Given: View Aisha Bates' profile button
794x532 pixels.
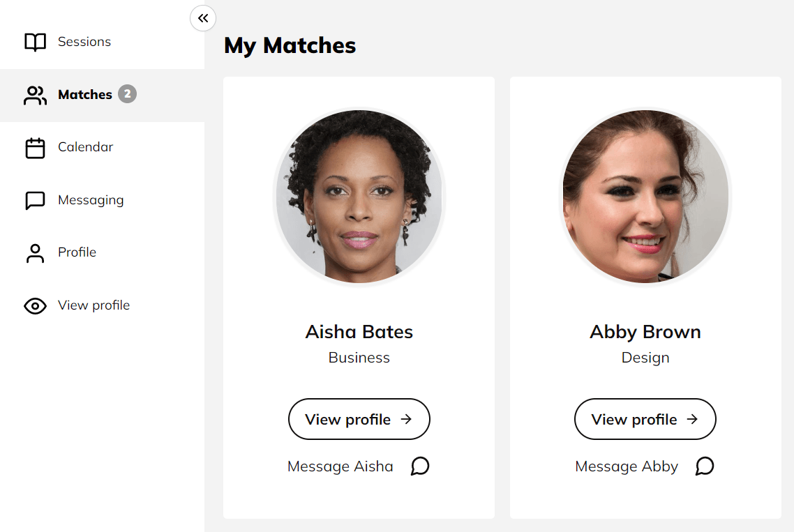Looking at the screenshot, I should 359,419.
